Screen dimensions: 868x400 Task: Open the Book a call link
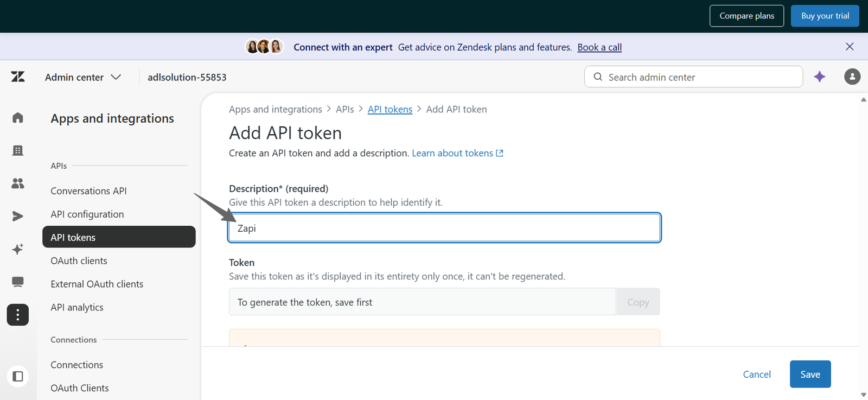[x=599, y=47]
